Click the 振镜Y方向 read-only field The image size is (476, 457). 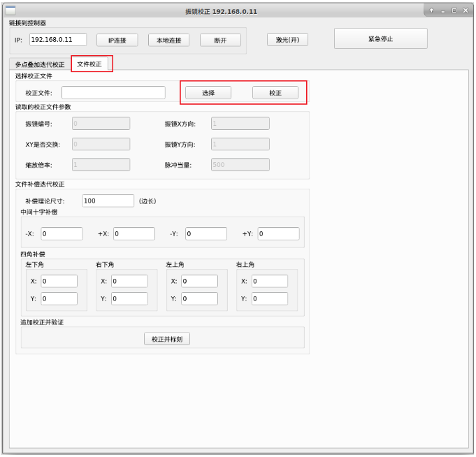240,144
